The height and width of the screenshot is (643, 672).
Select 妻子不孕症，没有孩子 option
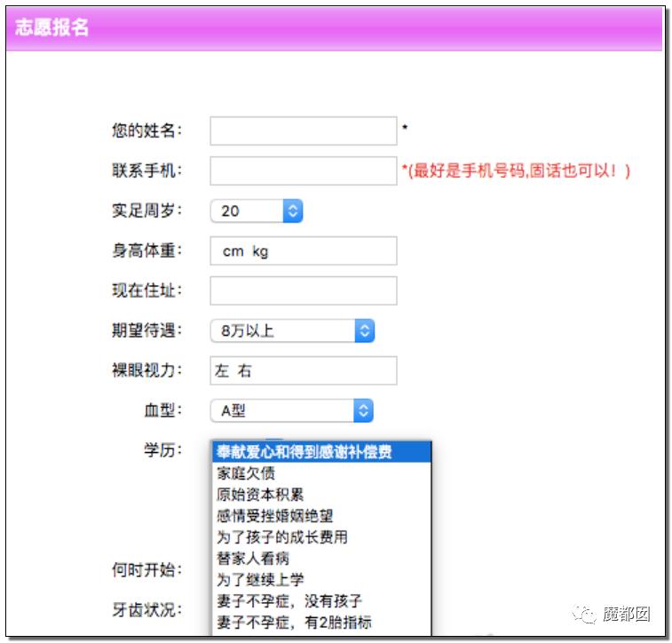tap(321, 601)
